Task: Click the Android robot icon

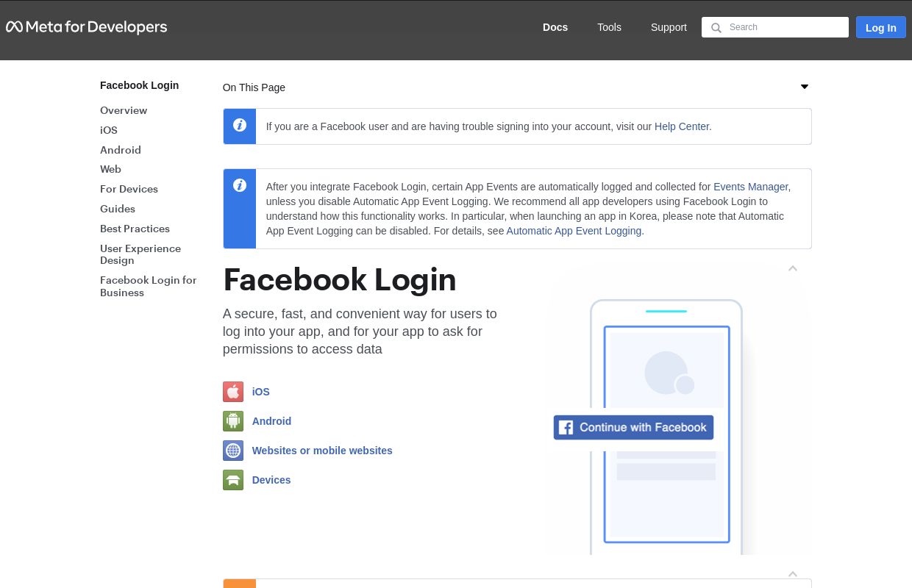Action: [232, 421]
